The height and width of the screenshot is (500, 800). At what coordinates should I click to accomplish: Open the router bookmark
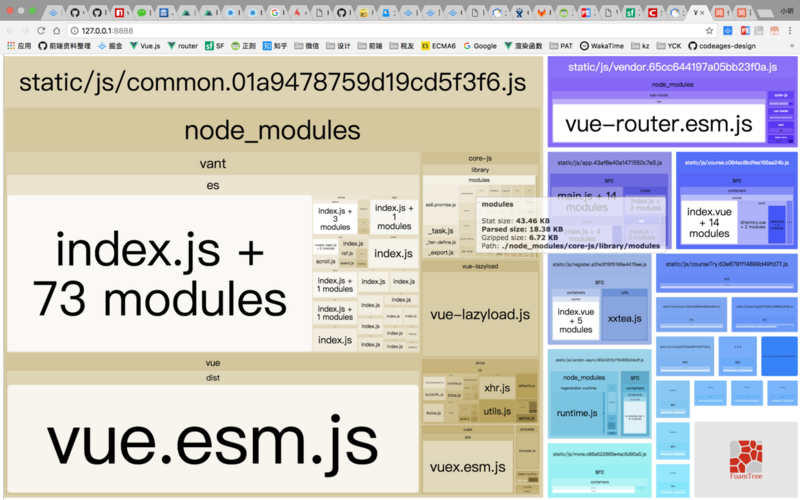pyautogui.click(x=183, y=46)
